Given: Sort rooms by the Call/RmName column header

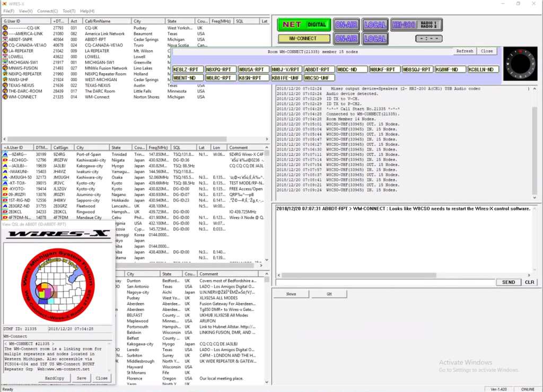Looking at the screenshot, I should pos(107,21).
